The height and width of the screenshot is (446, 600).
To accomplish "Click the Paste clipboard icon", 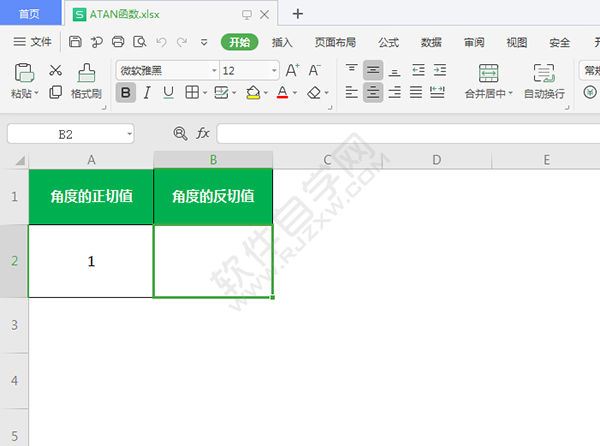I will coord(24,73).
